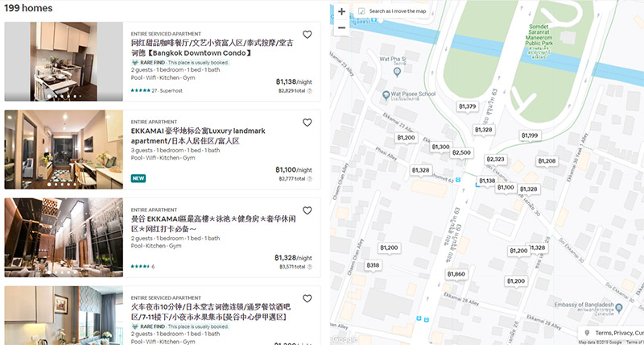Click the Ekkamai 28 Alley street label

point(461,299)
